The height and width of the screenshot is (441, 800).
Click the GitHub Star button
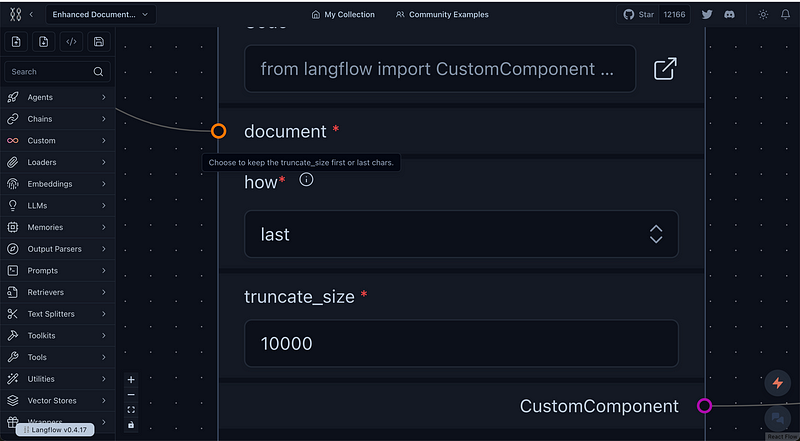pos(641,15)
